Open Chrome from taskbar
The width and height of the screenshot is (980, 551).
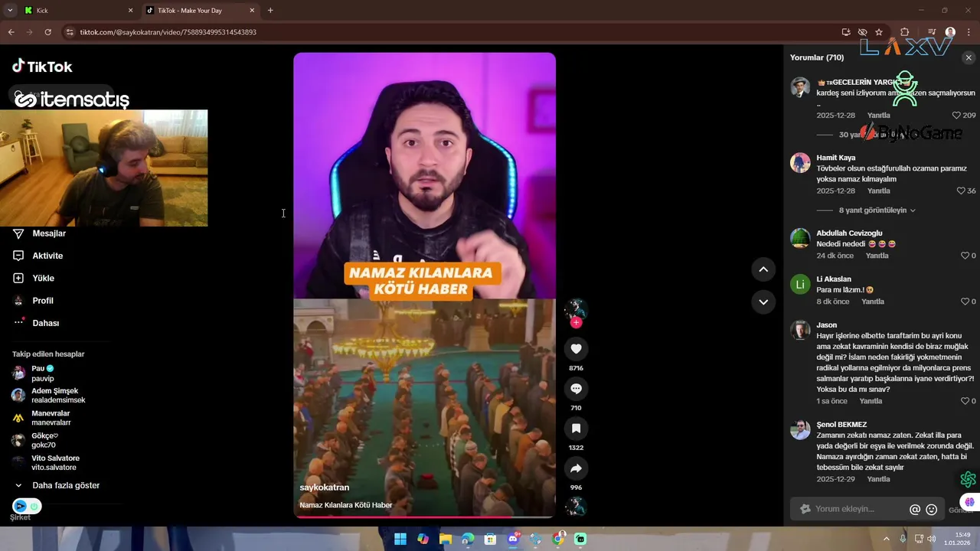558,540
